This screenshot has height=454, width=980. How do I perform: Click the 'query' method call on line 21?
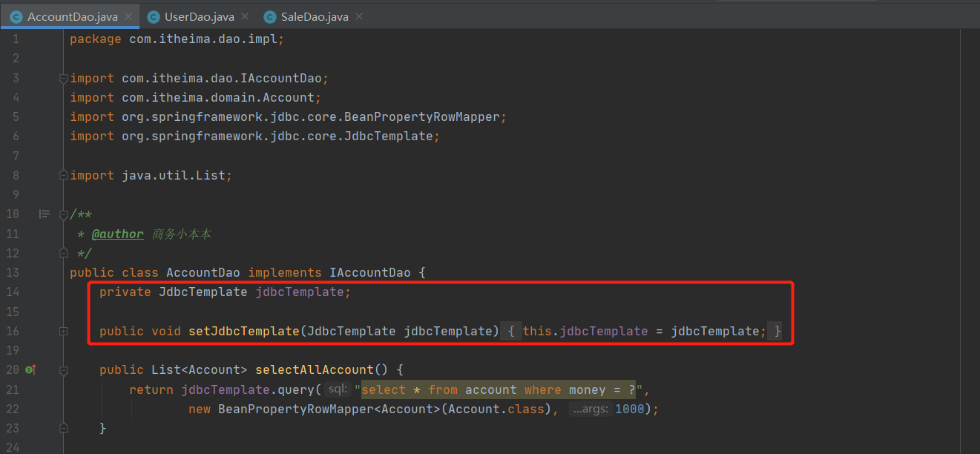[x=296, y=389]
